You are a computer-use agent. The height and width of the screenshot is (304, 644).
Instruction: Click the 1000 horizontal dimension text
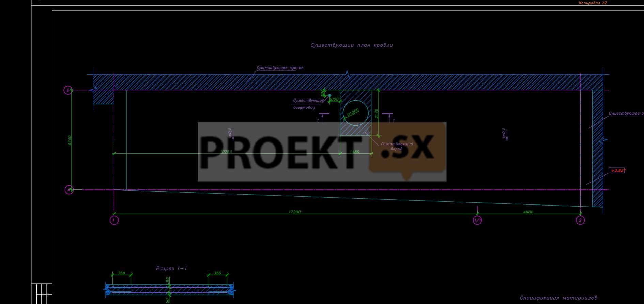click(x=334, y=99)
